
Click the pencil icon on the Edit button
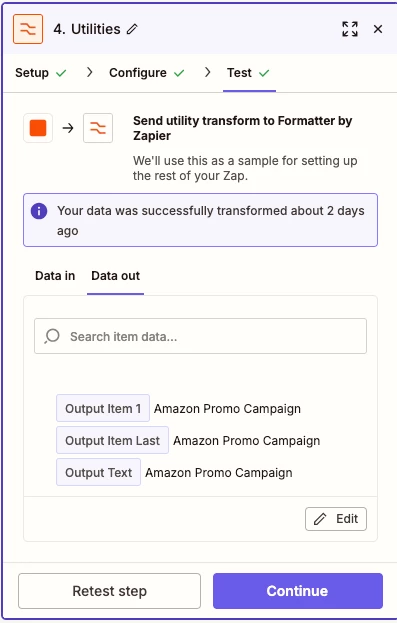tap(320, 519)
